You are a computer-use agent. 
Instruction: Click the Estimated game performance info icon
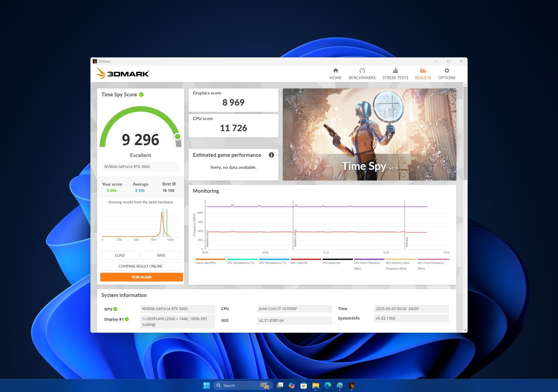pyautogui.click(x=271, y=155)
